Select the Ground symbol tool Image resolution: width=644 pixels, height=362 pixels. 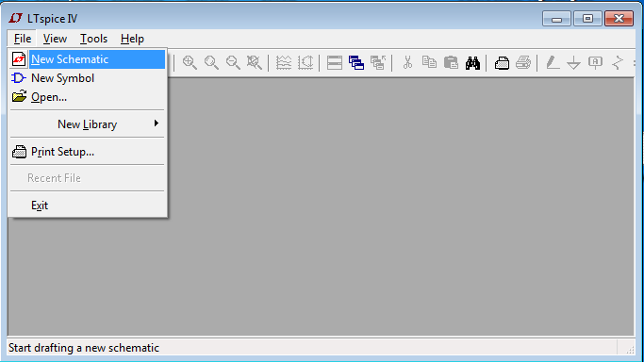574,63
